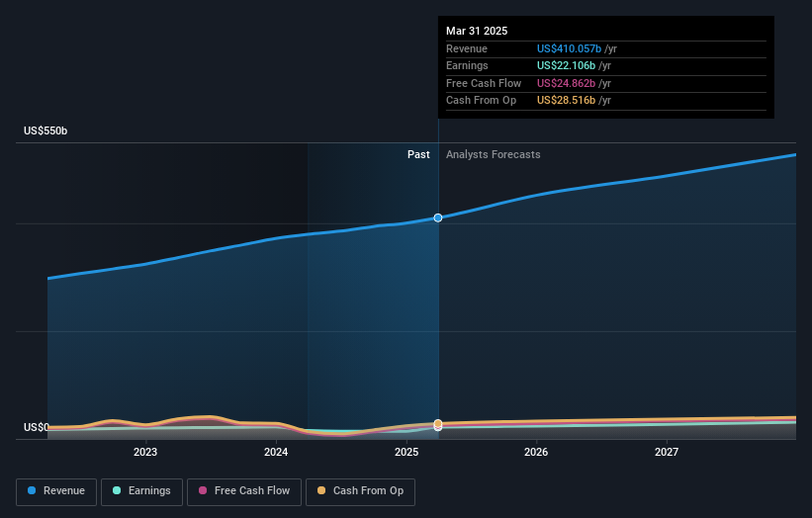Click the 2027 x-axis label
Image resolution: width=812 pixels, height=518 pixels.
click(667, 452)
